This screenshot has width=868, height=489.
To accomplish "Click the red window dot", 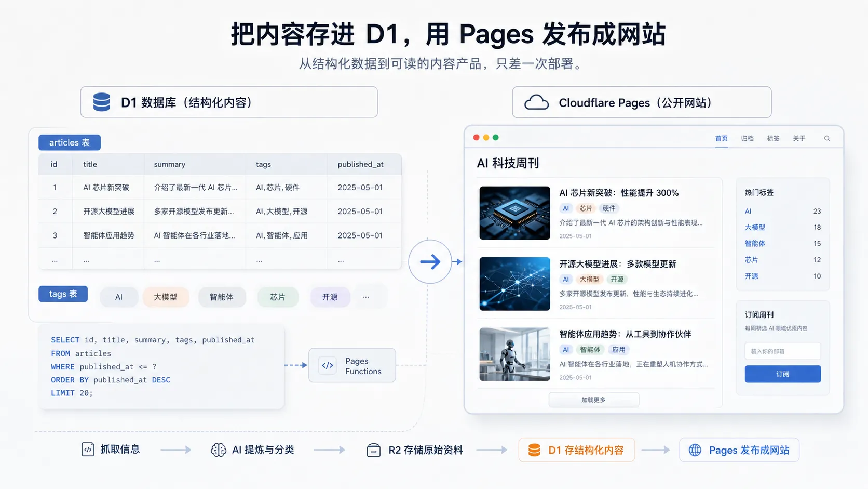I will (476, 138).
